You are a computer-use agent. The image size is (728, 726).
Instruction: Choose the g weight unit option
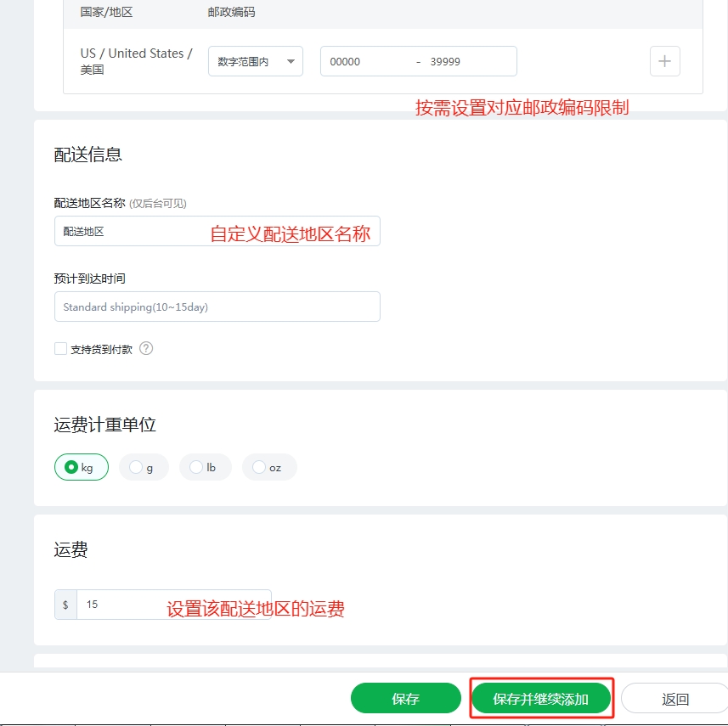[143, 467]
